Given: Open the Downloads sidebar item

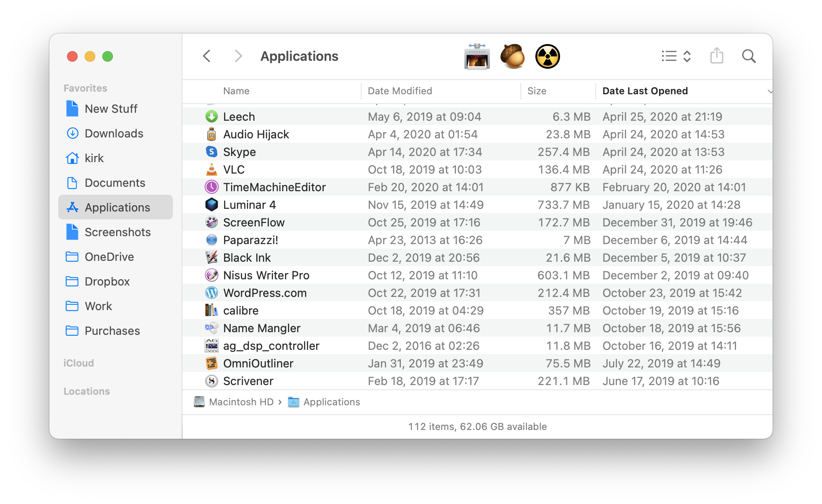Looking at the screenshot, I should [x=113, y=133].
